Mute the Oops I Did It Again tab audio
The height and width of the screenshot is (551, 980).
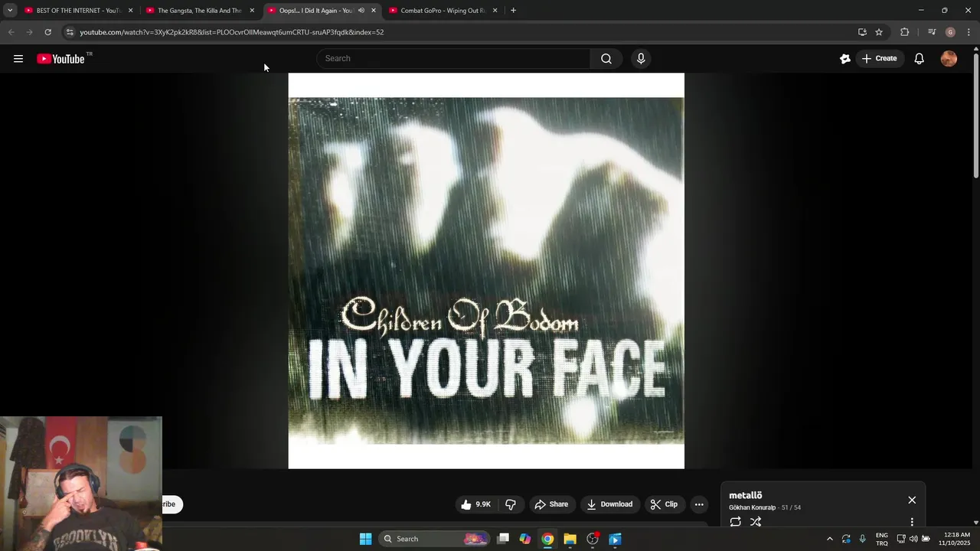361,11
